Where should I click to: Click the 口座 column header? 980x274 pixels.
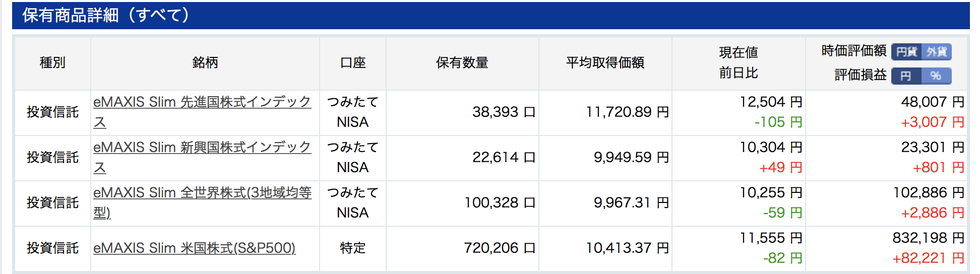[353, 63]
